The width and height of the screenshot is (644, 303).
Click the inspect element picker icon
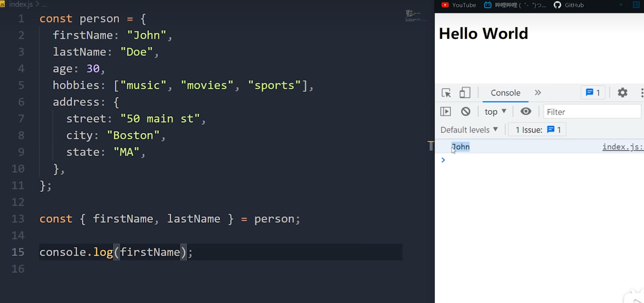(446, 93)
